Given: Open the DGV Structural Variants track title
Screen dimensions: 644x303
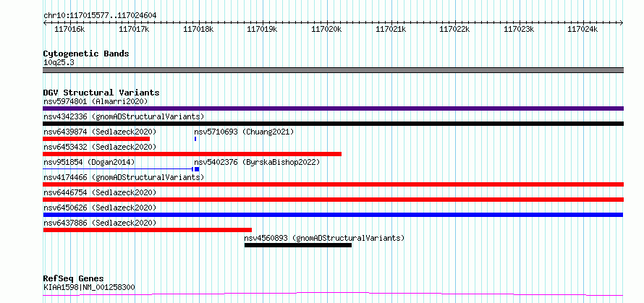Looking at the screenshot, I should click(101, 93).
